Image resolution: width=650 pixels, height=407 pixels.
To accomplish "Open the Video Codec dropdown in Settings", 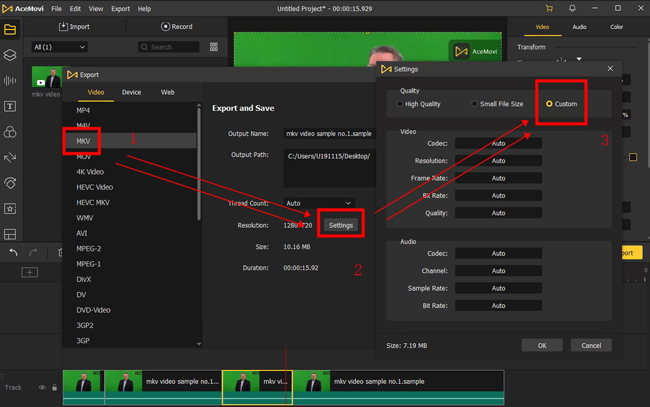I will point(498,143).
